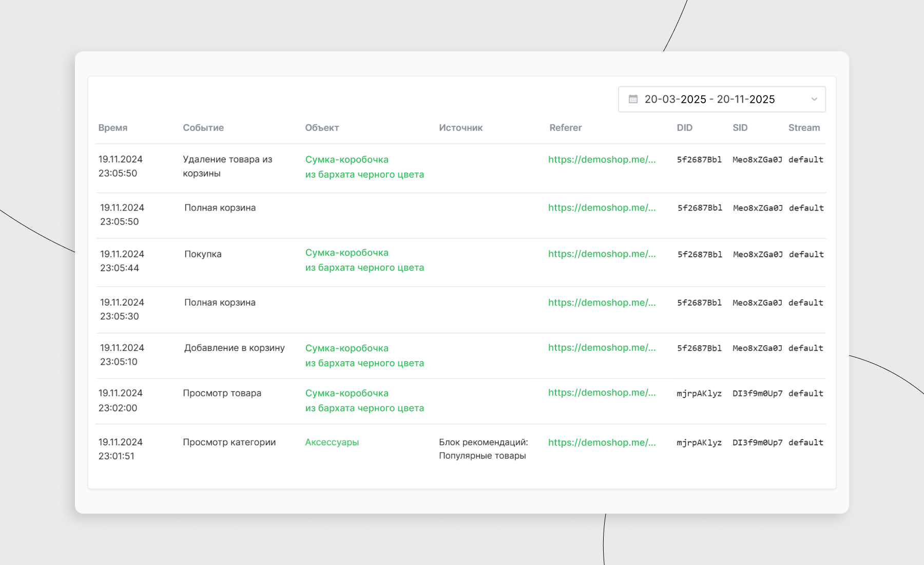Click the Объект column header

322,128
